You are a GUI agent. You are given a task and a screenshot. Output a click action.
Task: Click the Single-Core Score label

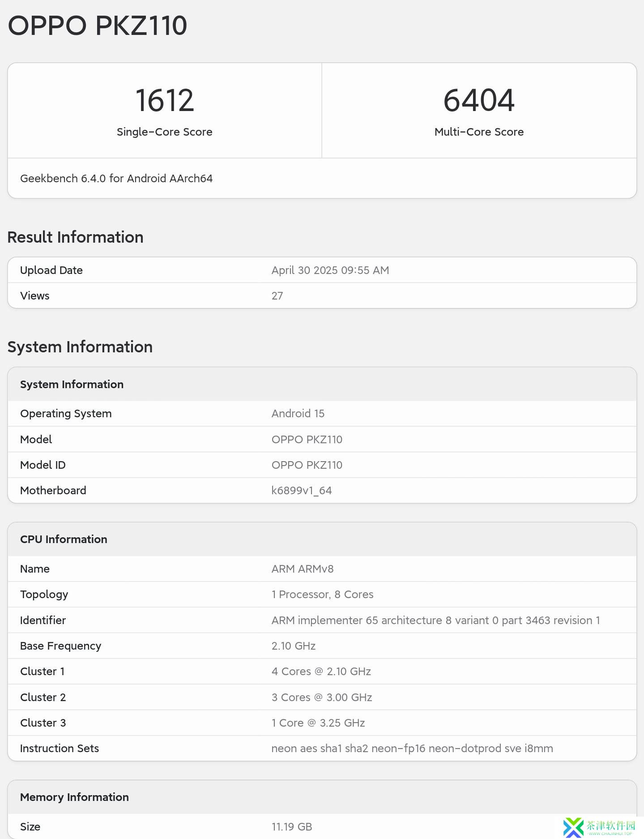[165, 132]
